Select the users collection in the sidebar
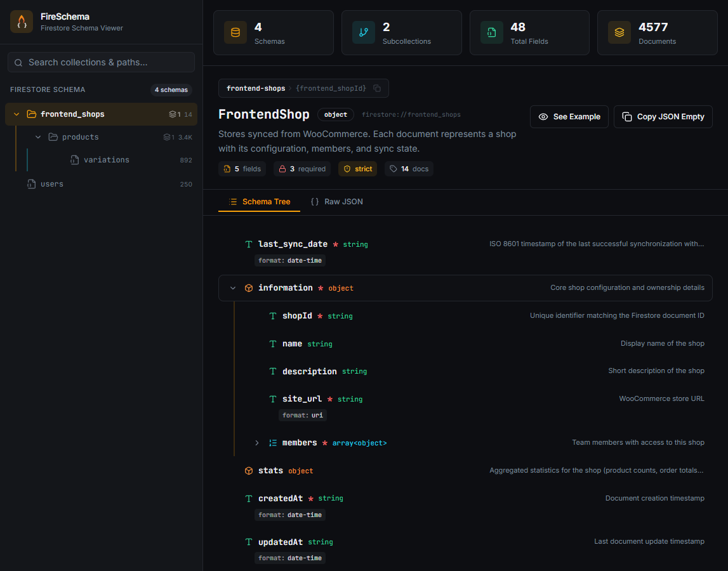Screen dimensions: 728x571 coord(53,183)
